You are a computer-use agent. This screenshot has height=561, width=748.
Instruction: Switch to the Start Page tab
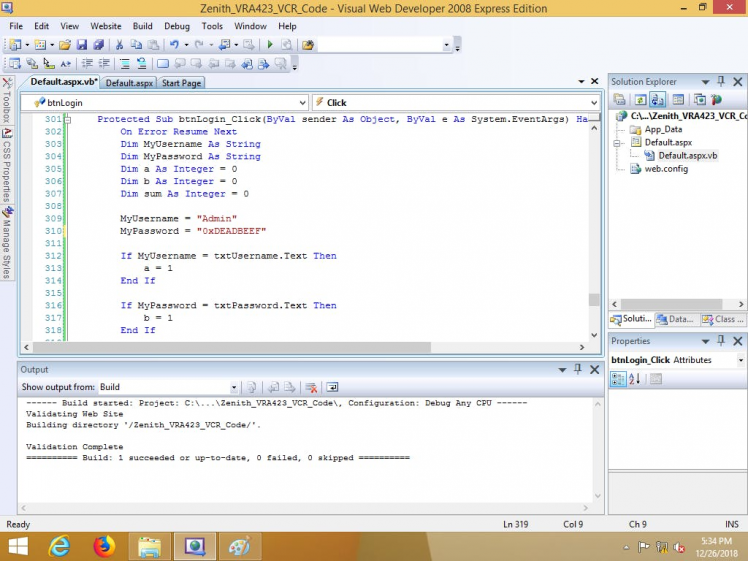181,83
